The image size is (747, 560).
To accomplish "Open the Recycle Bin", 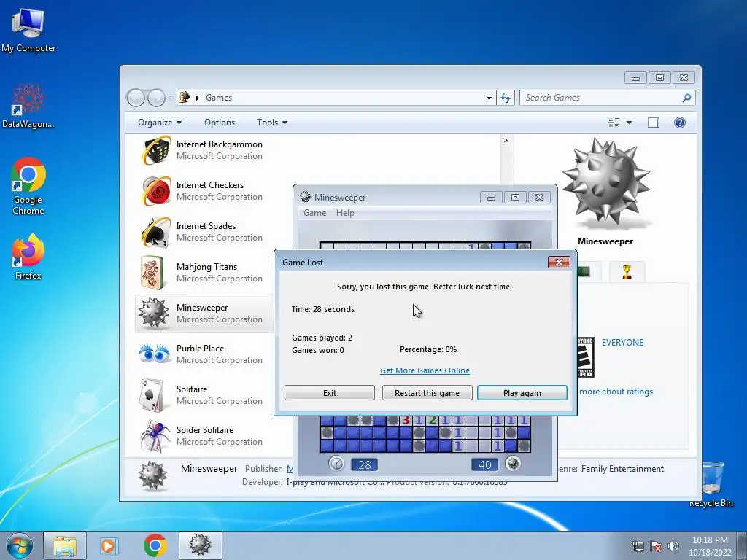I will pos(711,483).
